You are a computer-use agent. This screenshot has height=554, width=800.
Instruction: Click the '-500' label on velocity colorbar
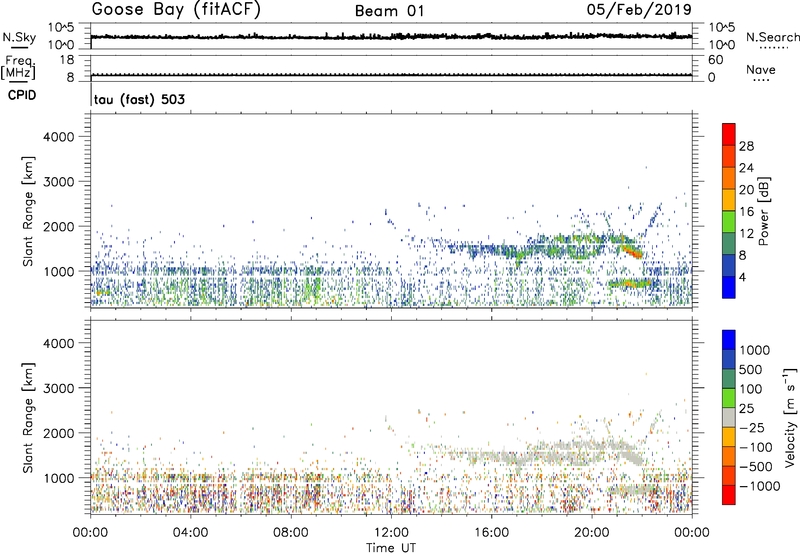(756, 467)
